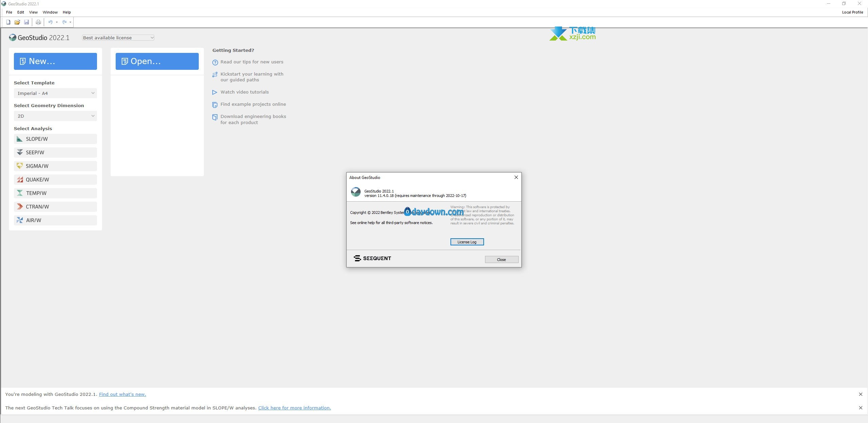Follow Click here for more information link
The height and width of the screenshot is (423, 868).
click(x=294, y=408)
